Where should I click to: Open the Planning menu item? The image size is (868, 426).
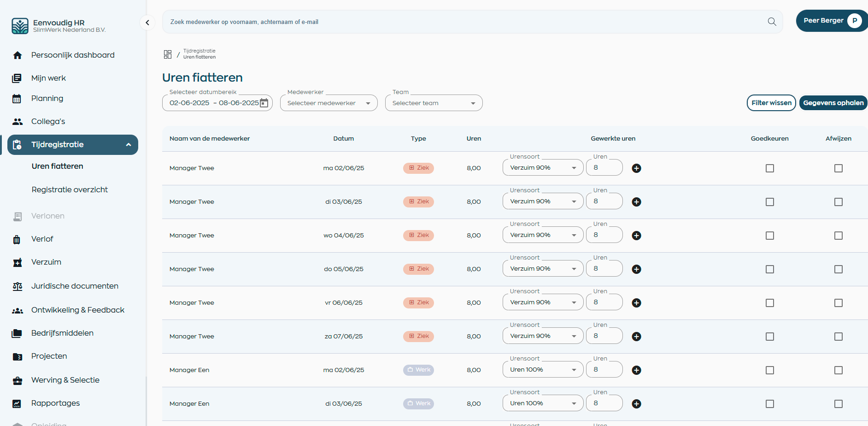pyautogui.click(x=47, y=98)
